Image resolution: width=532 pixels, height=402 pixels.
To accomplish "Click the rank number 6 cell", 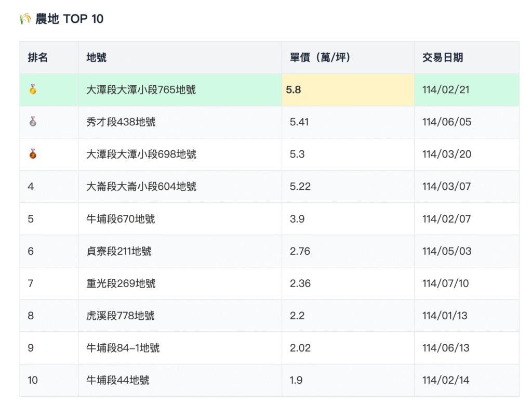I will [31, 251].
